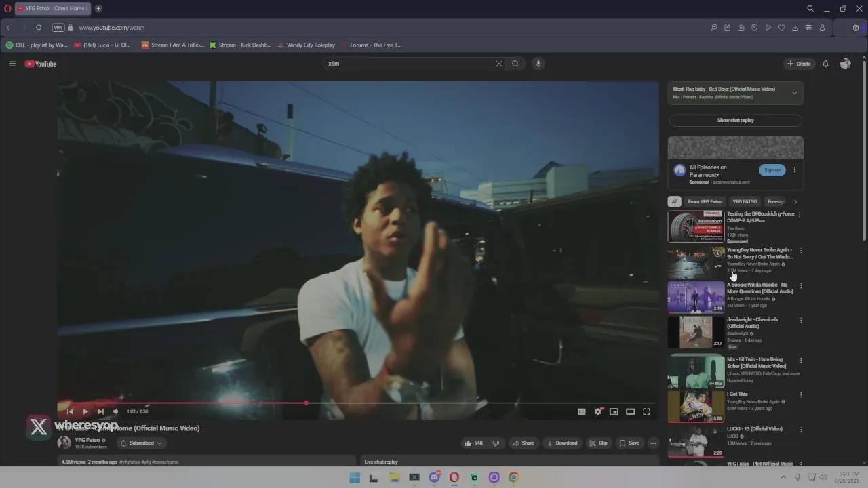The width and height of the screenshot is (868, 488).
Task: Open YoungBoy So Not Sorry video thumbnail
Action: (x=696, y=262)
